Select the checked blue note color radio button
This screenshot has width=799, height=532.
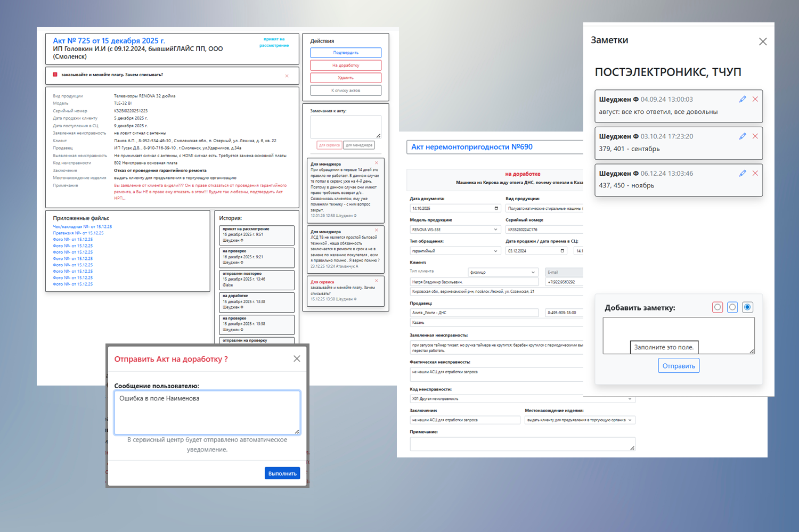coord(747,307)
